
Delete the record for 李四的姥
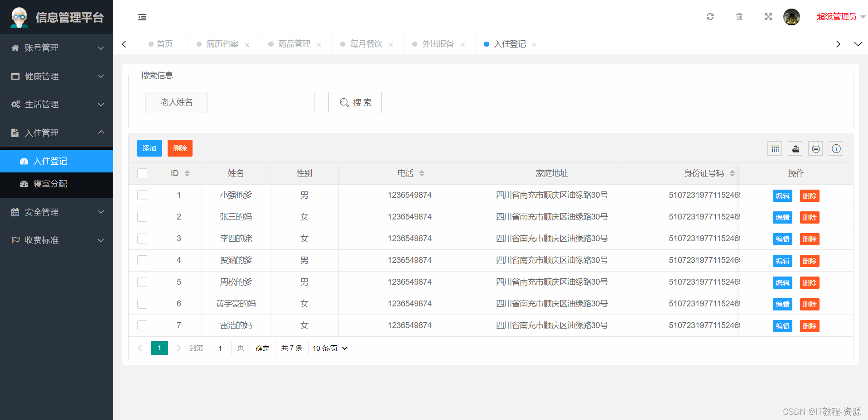click(x=810, y=239)
